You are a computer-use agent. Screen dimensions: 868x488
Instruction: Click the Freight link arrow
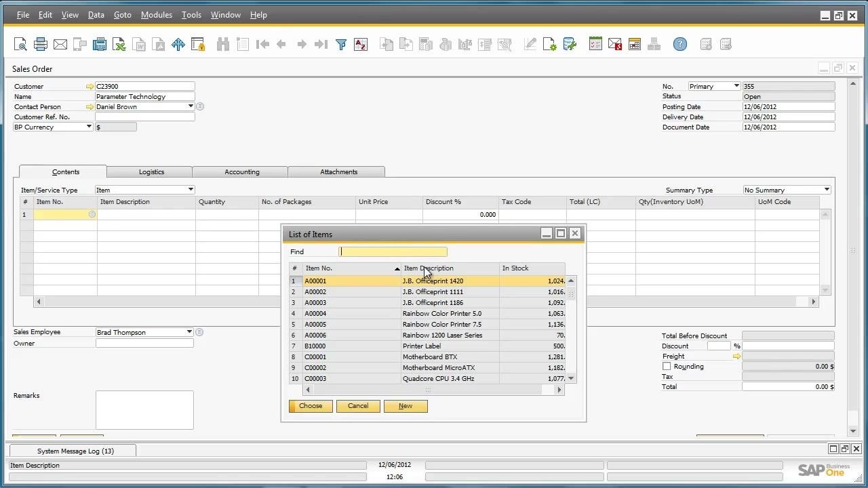736,357
